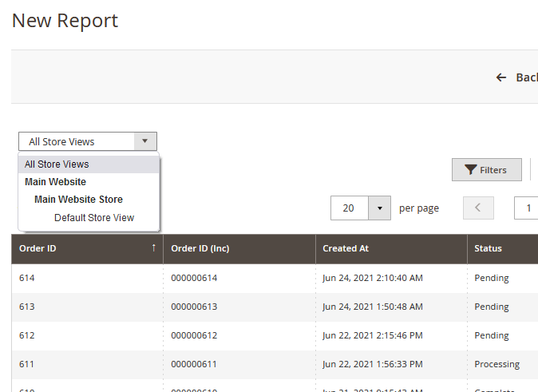Sort by Order ID (Inc) column header
The width and height of the screenshot is (538, 392).
[200, 248]
